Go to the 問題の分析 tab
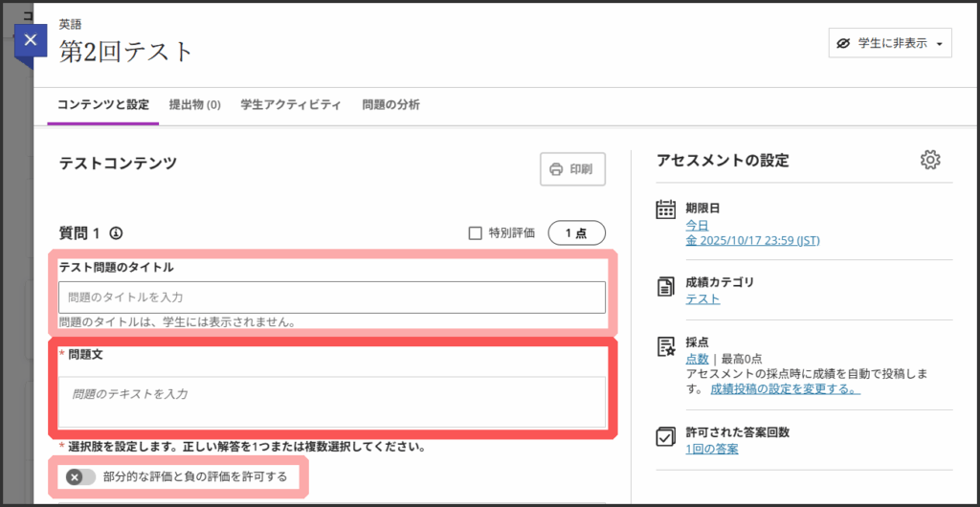 point(390,104)
